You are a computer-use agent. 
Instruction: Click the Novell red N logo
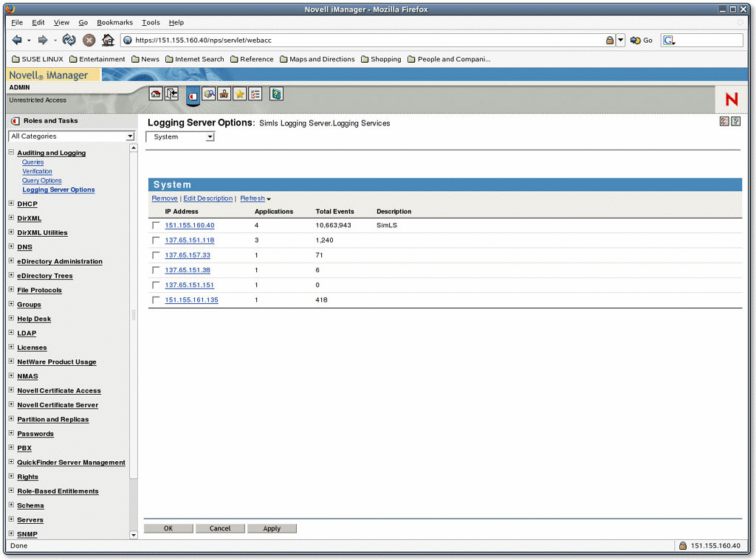[732, 100]
